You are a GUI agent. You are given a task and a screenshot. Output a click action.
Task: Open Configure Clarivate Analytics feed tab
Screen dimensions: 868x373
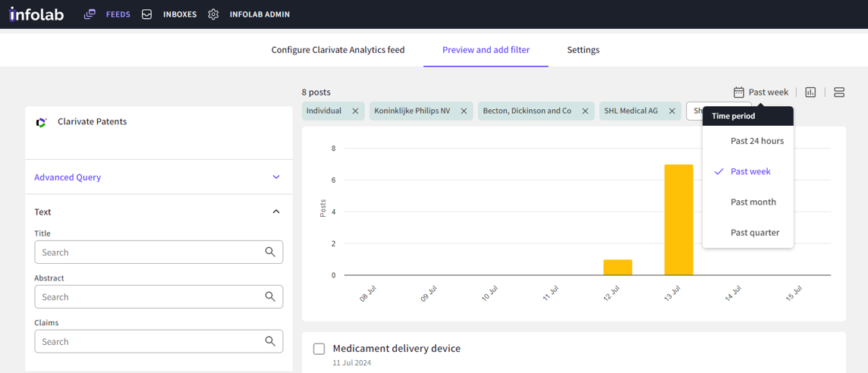point(338,50)
